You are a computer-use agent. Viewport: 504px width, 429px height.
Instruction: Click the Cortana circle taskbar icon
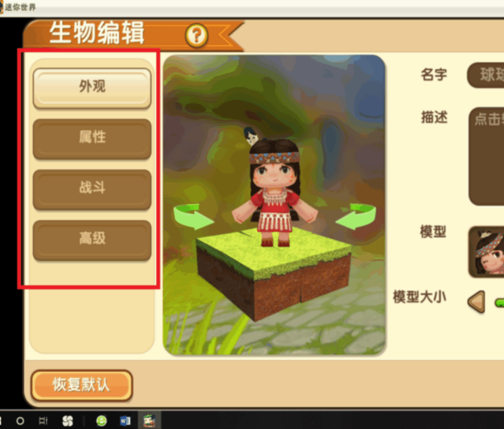coord(20,421)
